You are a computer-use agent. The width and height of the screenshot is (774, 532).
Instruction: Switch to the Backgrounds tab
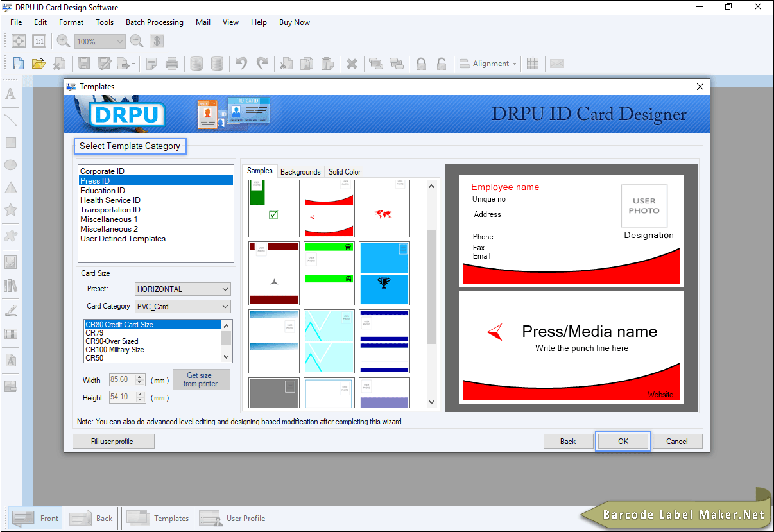click(x=300, y=172)
